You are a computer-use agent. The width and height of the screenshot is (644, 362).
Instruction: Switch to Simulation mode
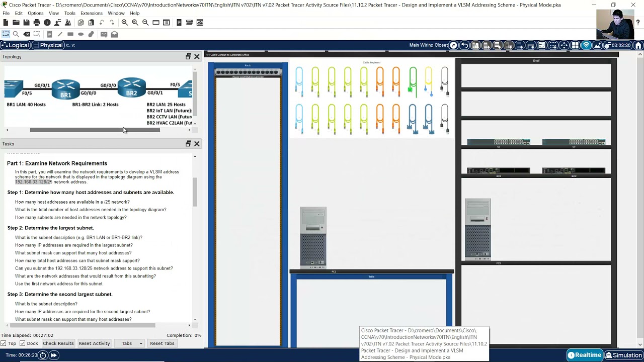coord(624,355)
